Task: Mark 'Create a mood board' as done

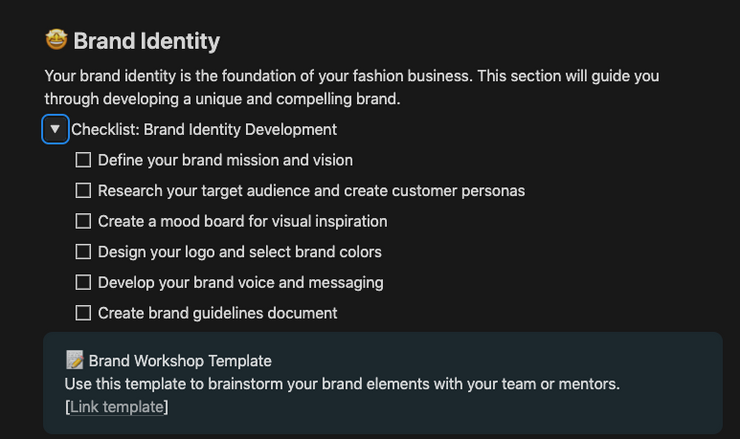Action: (x=83, y=221)
